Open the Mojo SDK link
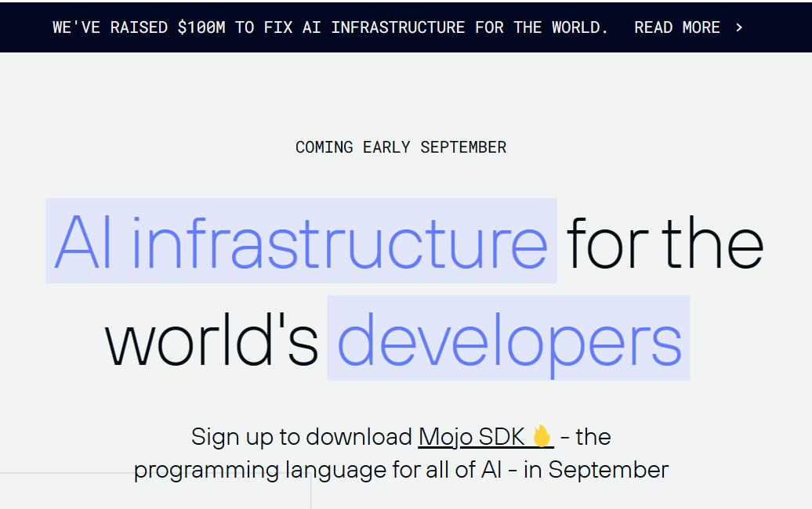This screenshot has height=509, width=812. (486, 437)
